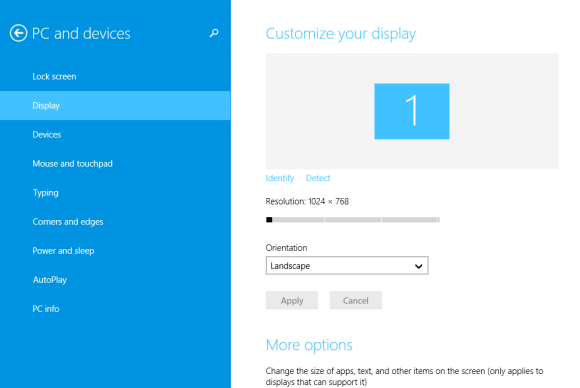580x388 pixels.
Task: Click the Cancel button
Action: [355, 300]
